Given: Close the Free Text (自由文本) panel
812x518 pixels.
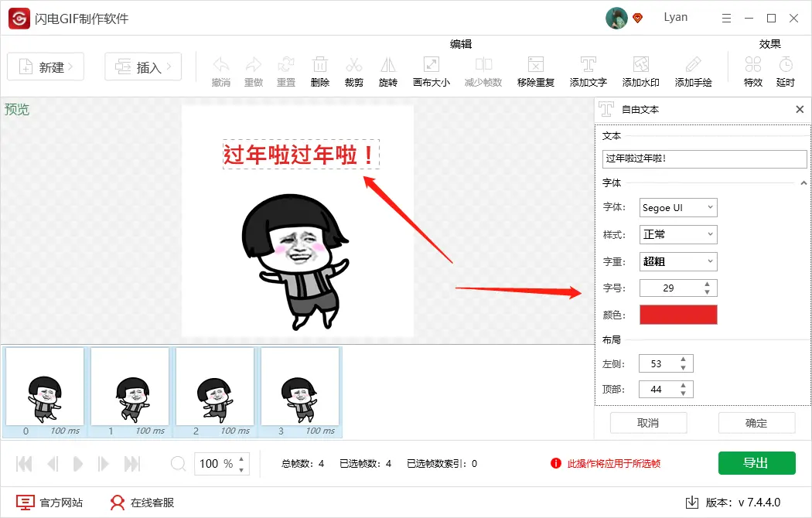Looking at the screenshot, I should [800, 109].
